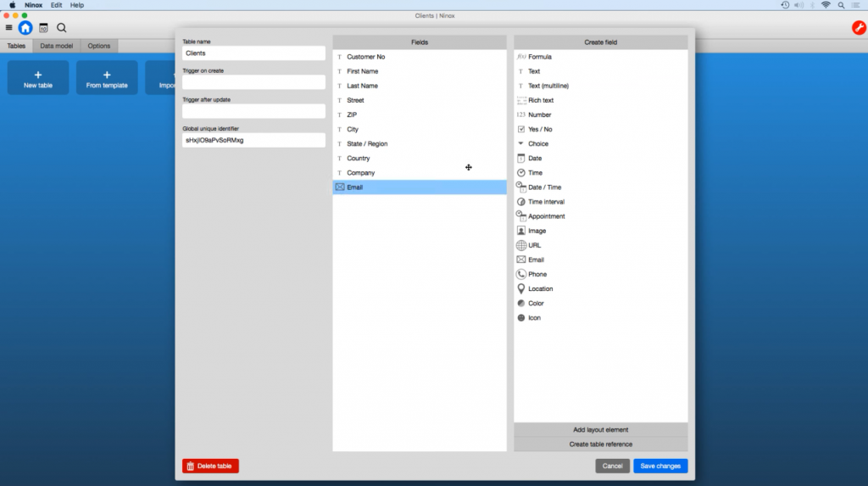Switch to the Data model tab
Viewport: 868px width, 486px height.
pos(58,46)
